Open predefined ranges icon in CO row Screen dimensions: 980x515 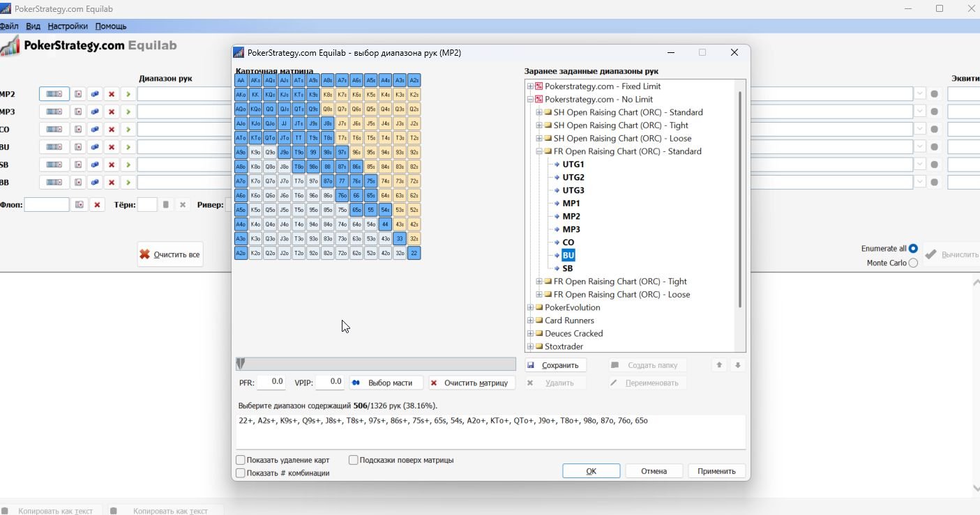point(78,130)
